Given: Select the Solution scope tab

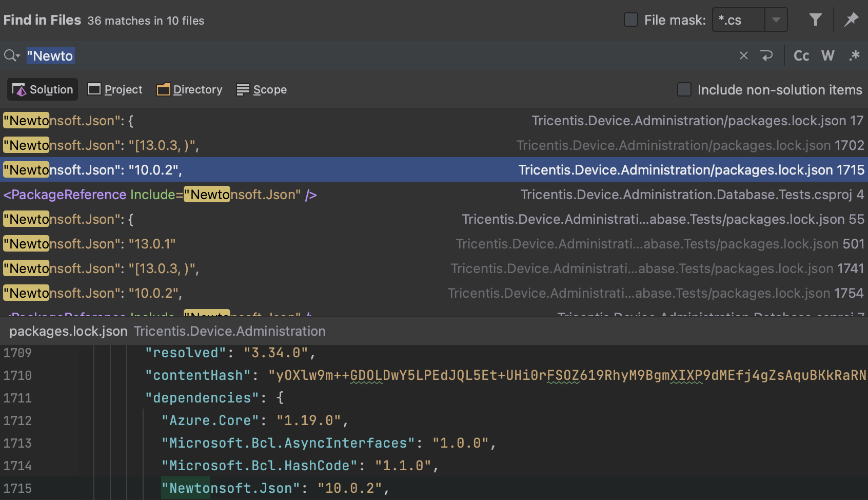Looking at the screenshot, I should click(43, 89).
